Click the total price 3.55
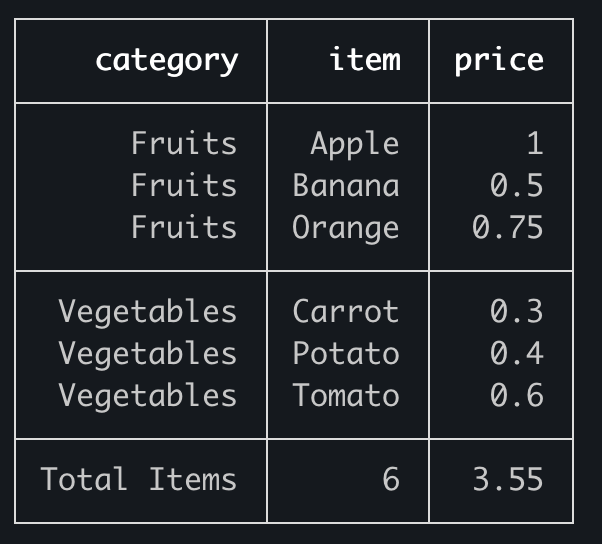 [508, 480]
